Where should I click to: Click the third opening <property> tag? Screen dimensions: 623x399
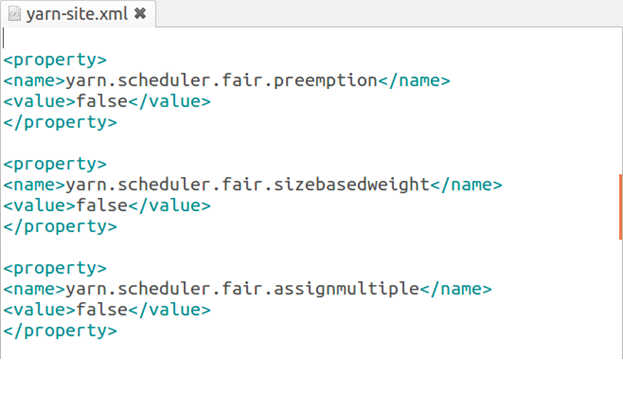[x=55, y=269]
